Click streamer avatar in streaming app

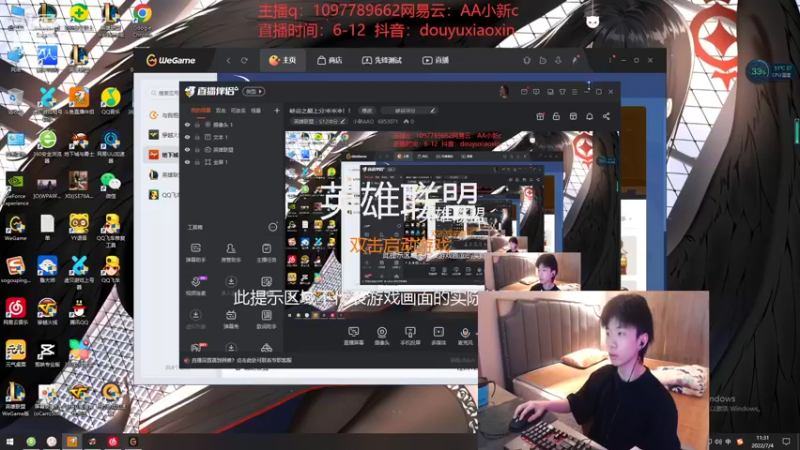504,92
